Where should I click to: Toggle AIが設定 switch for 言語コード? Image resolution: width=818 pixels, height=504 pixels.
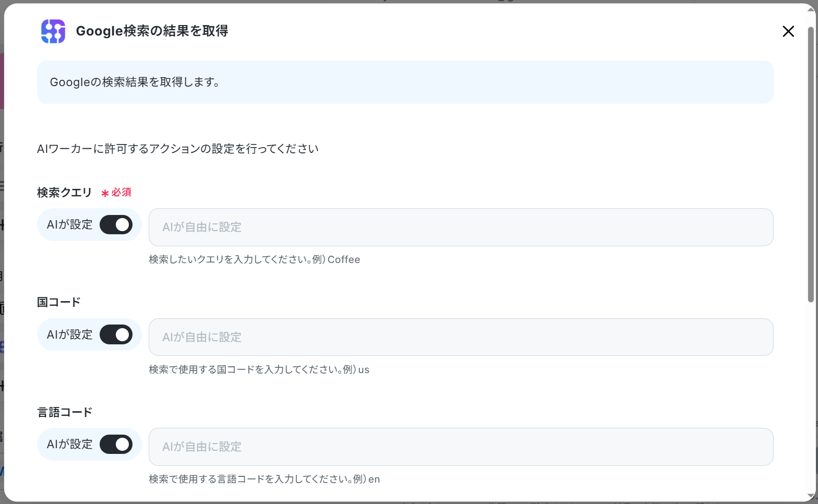(116, 445)
